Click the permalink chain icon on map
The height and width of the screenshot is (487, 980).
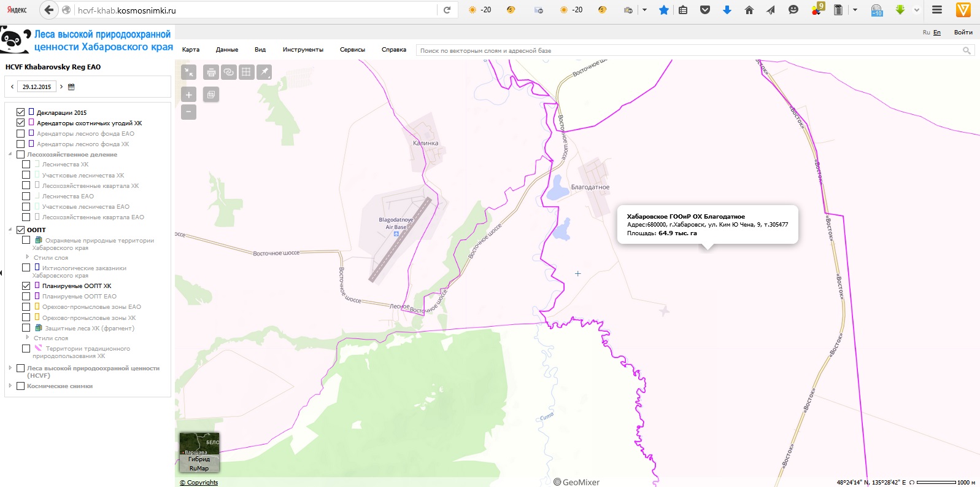[x=228, y=72]
